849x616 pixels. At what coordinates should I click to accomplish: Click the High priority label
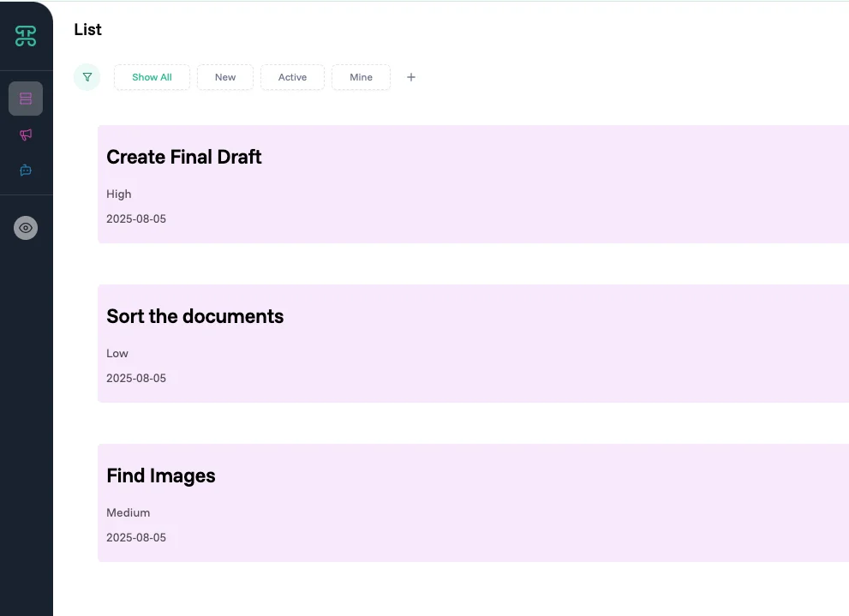119,194
